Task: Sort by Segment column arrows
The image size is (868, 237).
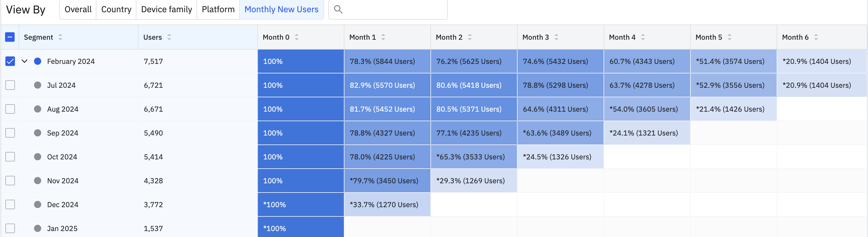Action: pyautogui.click(x=60, y=37)
